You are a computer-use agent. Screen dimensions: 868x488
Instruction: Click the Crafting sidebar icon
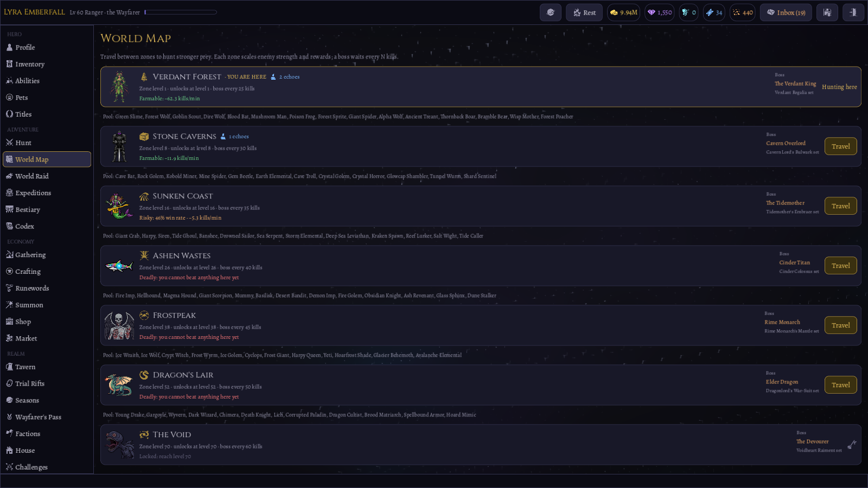9,272
